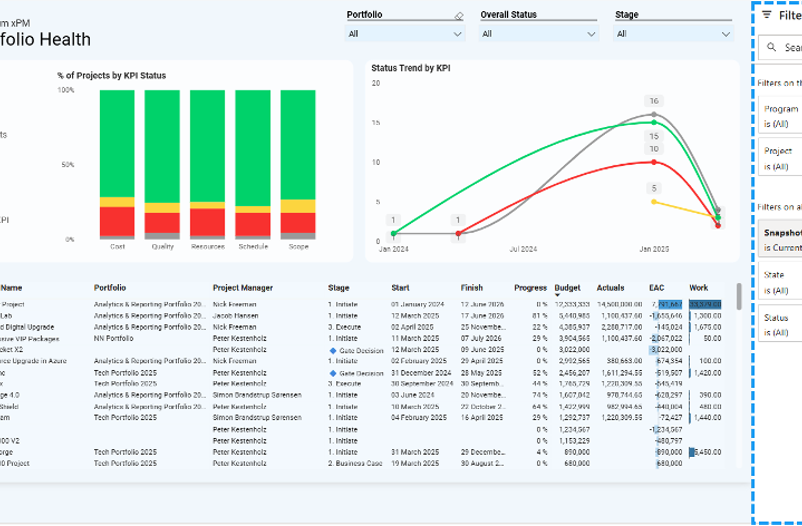Screen dimensions: 802x526
Task: Select the green segment of Cost bar
Action: 116,143
